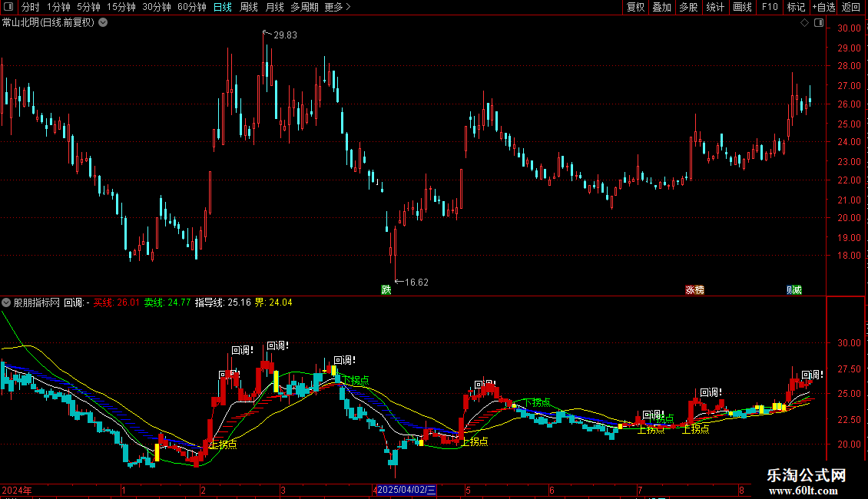Select the 30分钟 timeframe tab

(157, 7)
